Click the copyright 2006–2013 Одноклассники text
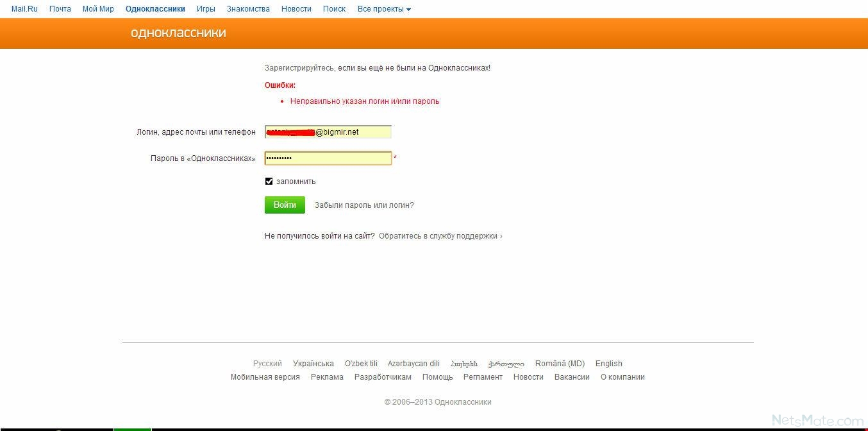This screenshot has height=431, width=868. 438,402
